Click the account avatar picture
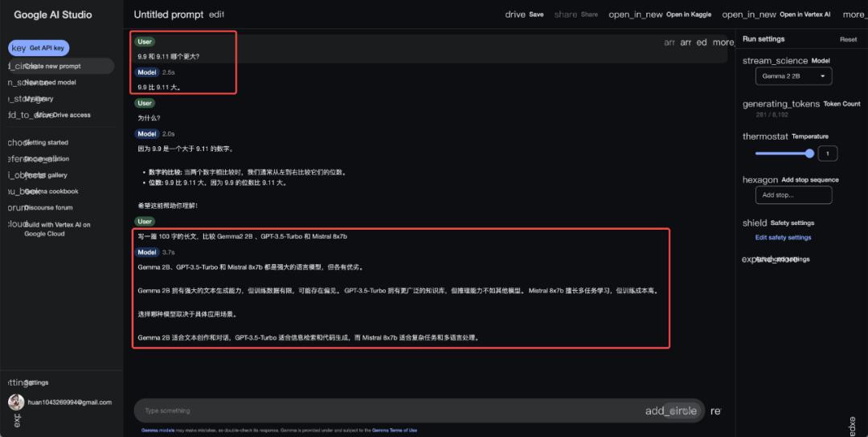868x437 pixels. [x=17, y=402]
